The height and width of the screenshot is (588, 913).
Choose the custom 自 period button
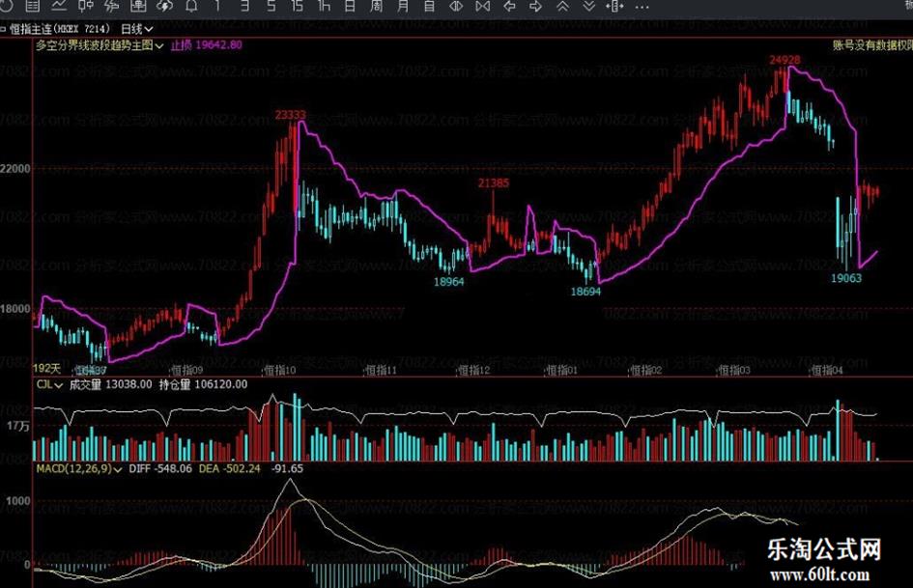pyautogui.click(x=430, y=6)
